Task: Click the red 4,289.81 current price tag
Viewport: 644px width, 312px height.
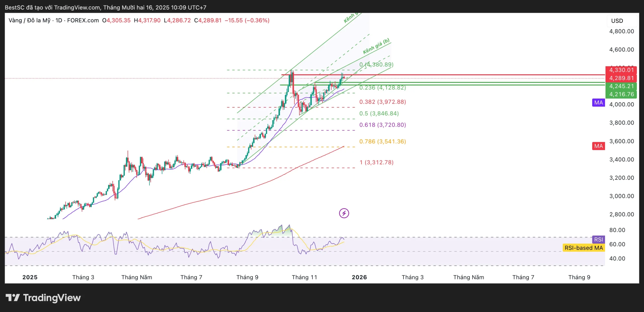Action: click(x=621, y=78)
